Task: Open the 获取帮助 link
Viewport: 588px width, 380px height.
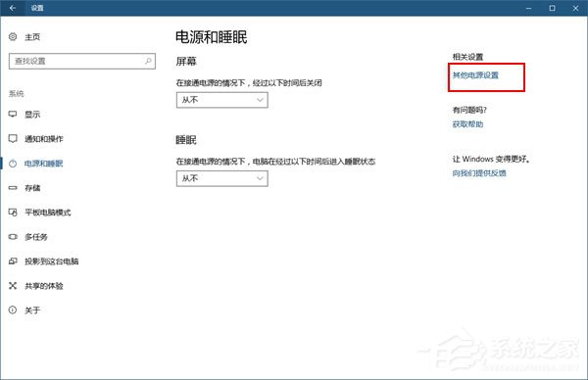Action: click(x=467, y=124)
